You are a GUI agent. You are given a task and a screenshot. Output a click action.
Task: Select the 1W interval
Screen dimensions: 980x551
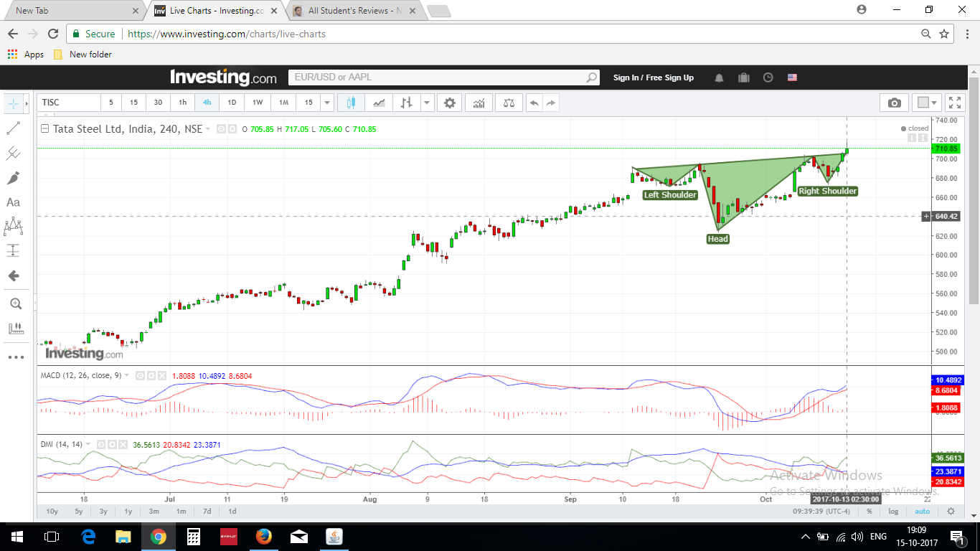pyautogui.click(x=258, y=103)
